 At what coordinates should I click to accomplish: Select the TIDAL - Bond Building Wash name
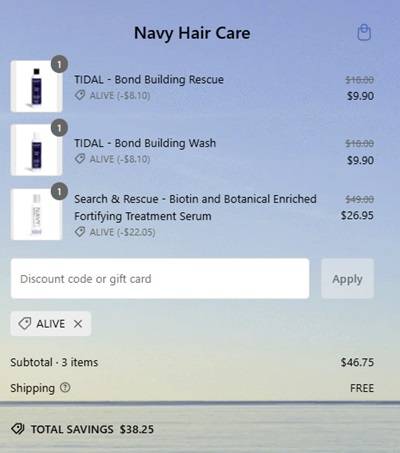[x=145, y=143]
